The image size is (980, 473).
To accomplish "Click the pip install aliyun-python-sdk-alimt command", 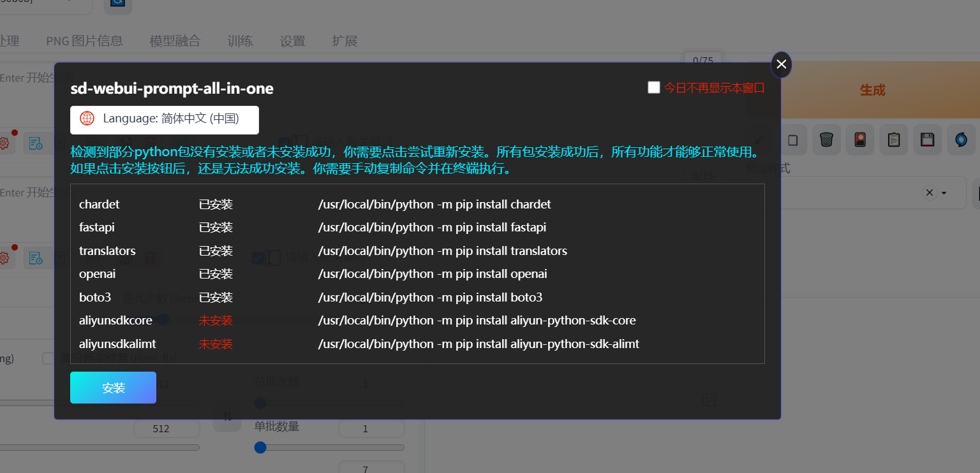I will 479,344.
